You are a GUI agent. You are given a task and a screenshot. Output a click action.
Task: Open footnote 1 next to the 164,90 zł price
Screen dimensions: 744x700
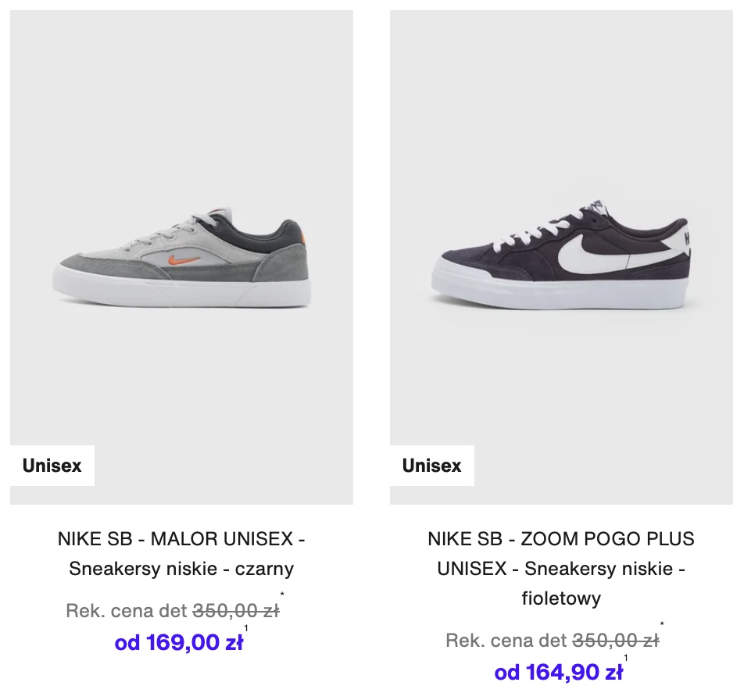click(x=626, y=659)
